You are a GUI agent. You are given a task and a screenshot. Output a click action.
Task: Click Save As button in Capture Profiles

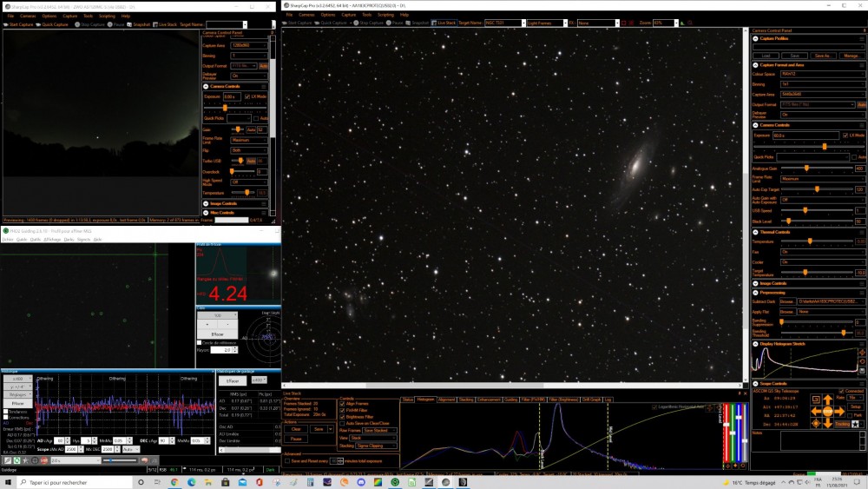pyautogui.click(x=823, y=56)
